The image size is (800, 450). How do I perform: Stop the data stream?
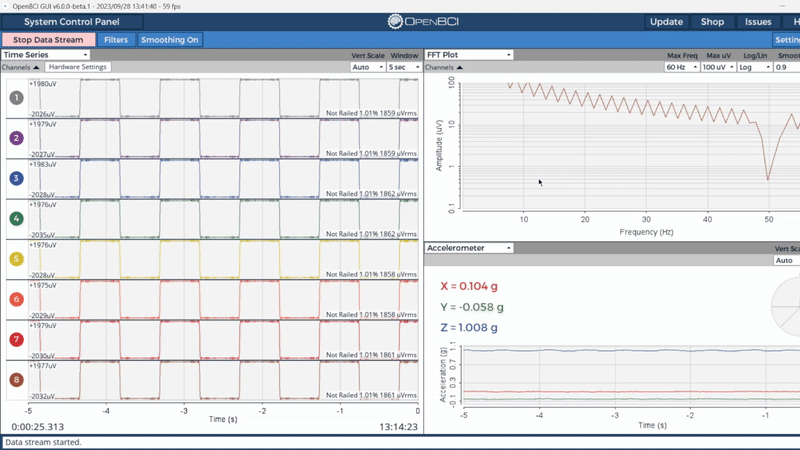tap(48, 40)
